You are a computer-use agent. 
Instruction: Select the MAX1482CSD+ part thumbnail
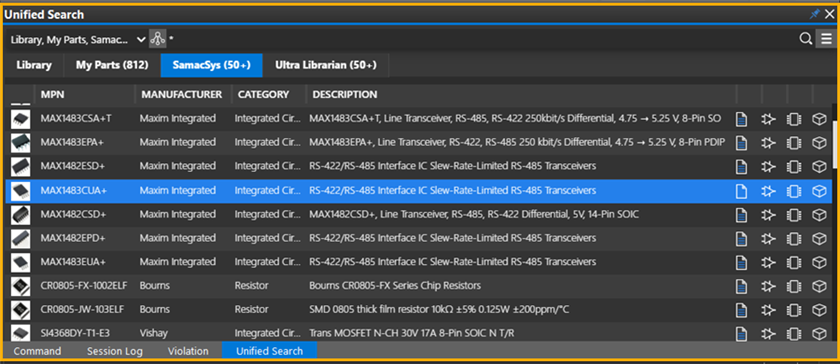[x=20, y=214]
